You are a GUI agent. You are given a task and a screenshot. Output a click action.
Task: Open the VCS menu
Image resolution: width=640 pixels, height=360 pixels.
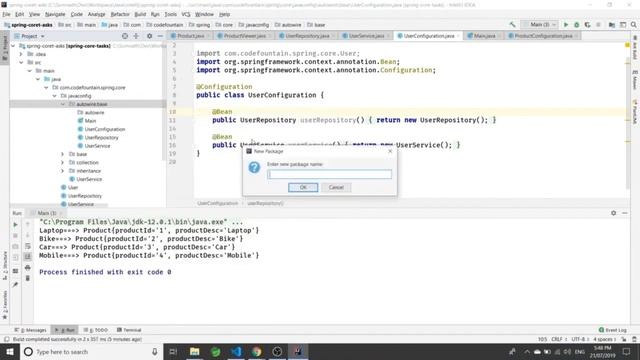pyautogui.click(x=186, y=14)
